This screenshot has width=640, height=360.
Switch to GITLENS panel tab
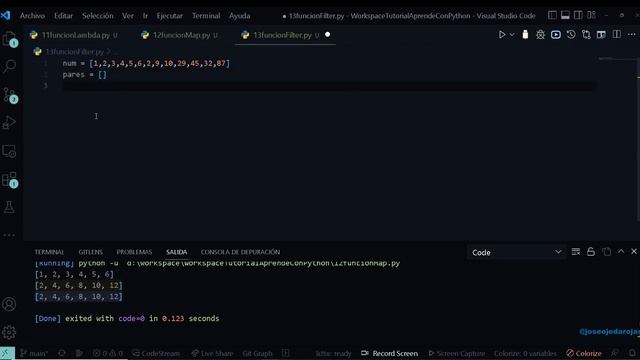[x=91, y=252]
